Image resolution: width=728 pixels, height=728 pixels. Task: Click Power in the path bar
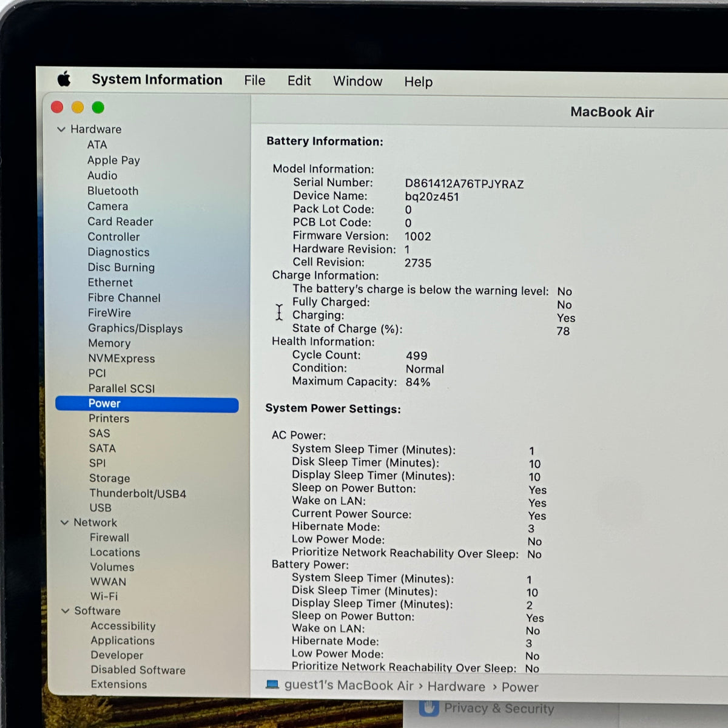pos(520,687)
